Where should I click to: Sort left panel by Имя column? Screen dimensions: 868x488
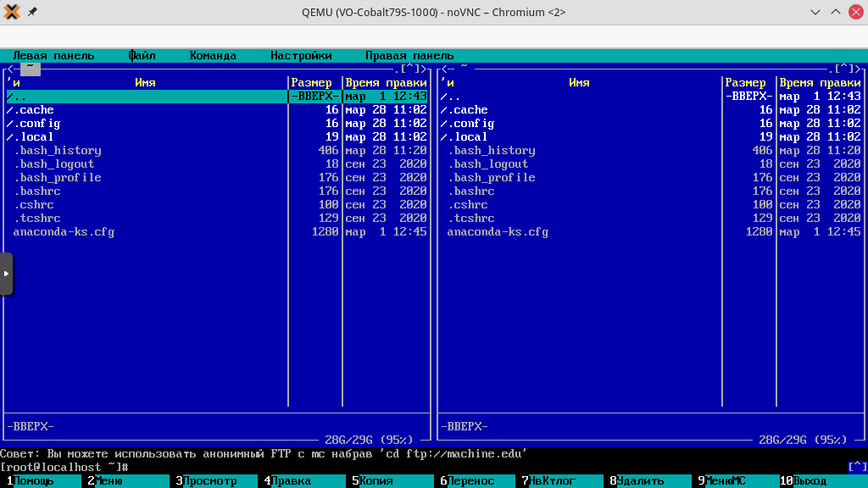145,82
